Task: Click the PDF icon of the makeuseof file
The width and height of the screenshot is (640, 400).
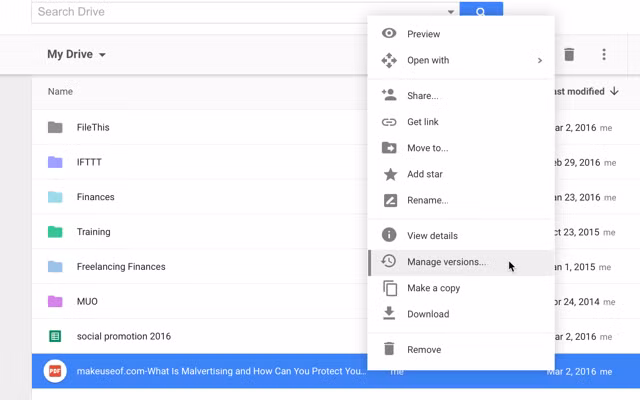Action: 55,371
